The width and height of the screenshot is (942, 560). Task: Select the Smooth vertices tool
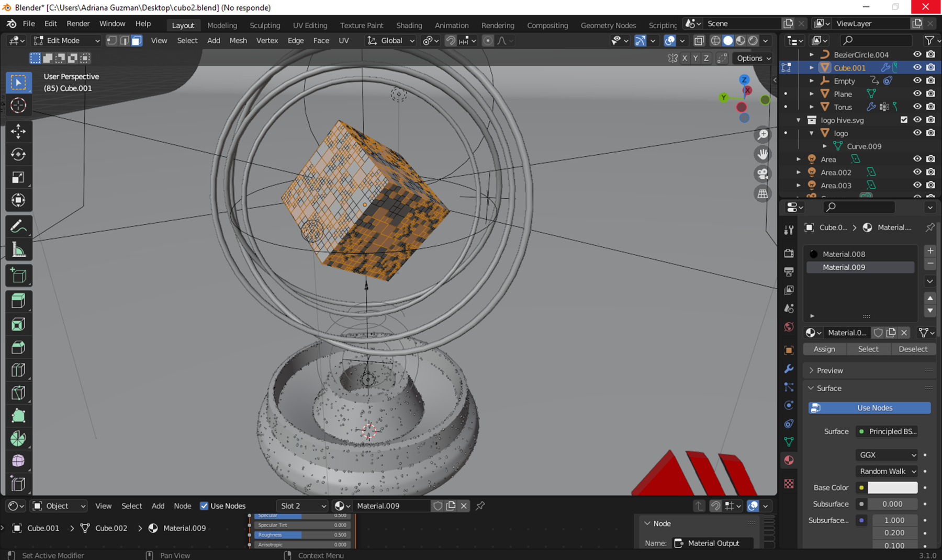point(18,461)
